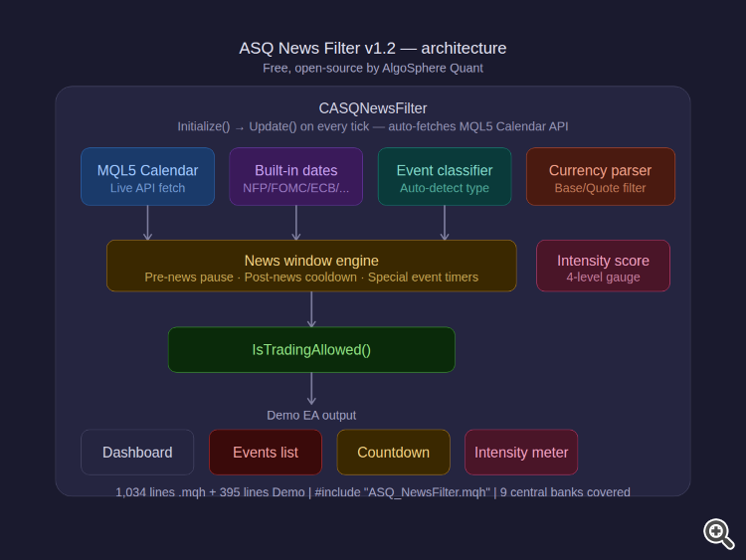Select the IsTradingAllowed() box
The image size is (746, 560).
(x=311, y=350)
